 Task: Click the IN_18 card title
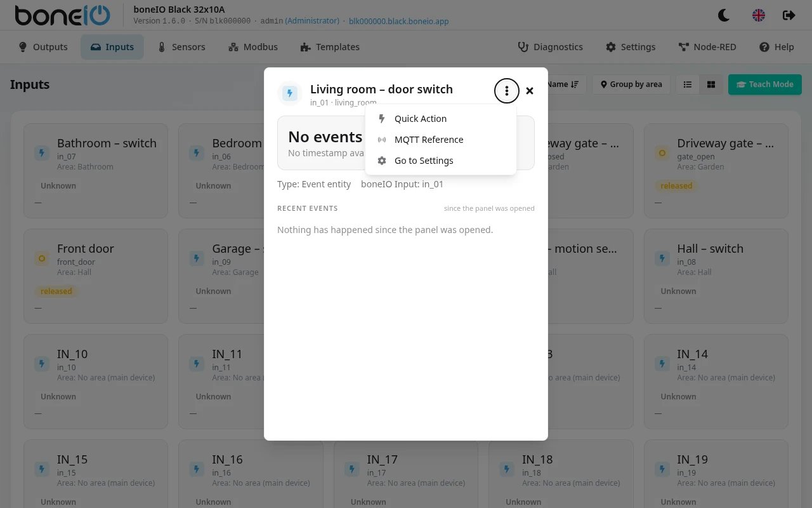537,460
